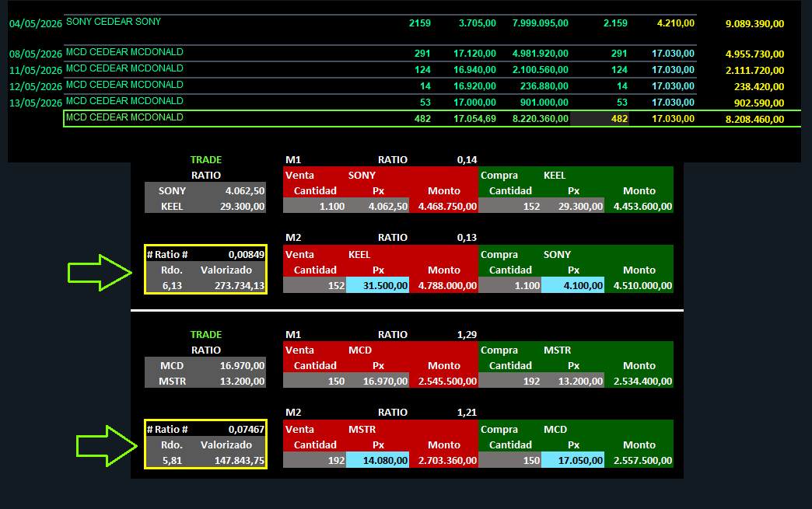The width and height of the screenshot is (812, 509).
Task: Click MCD valuation 902.590,00
Action: tap(758, 103)
